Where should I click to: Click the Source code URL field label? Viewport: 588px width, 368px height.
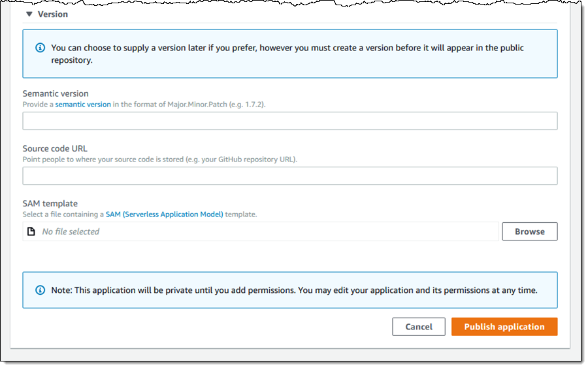coord(55,149)
